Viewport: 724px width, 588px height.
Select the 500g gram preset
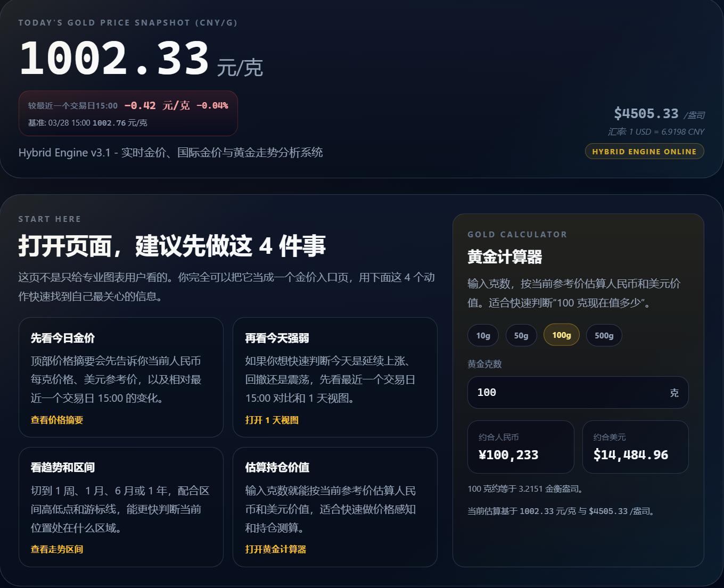[604, 335]
